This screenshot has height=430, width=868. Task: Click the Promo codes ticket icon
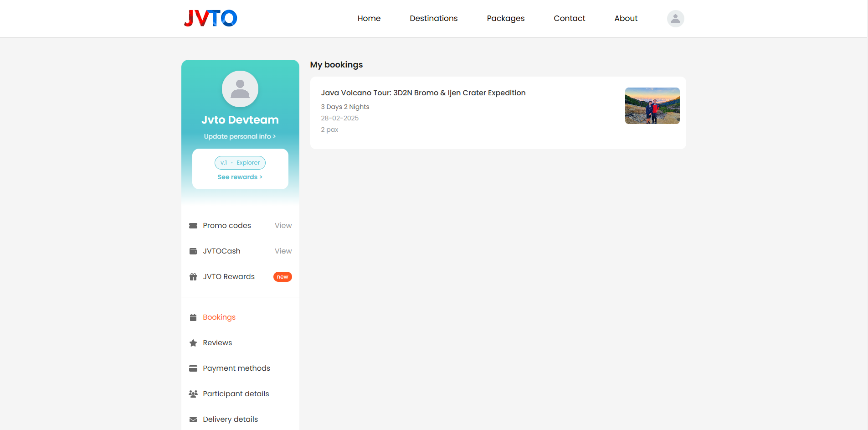pyautogui.click(x=193, y=226)
